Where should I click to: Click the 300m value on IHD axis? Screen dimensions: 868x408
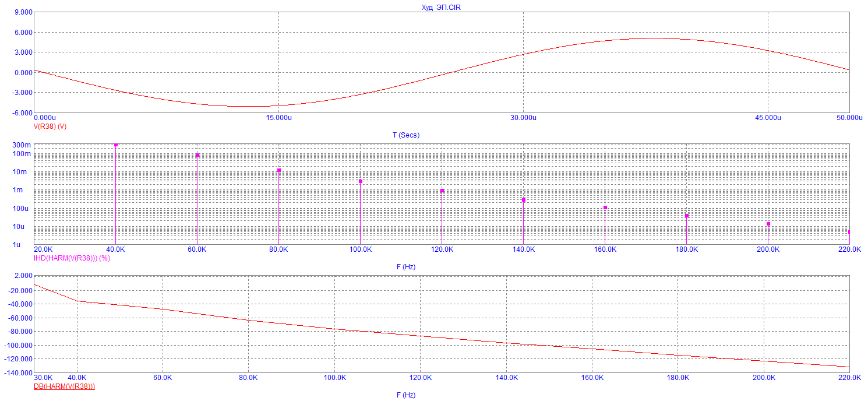pos(20,145)
